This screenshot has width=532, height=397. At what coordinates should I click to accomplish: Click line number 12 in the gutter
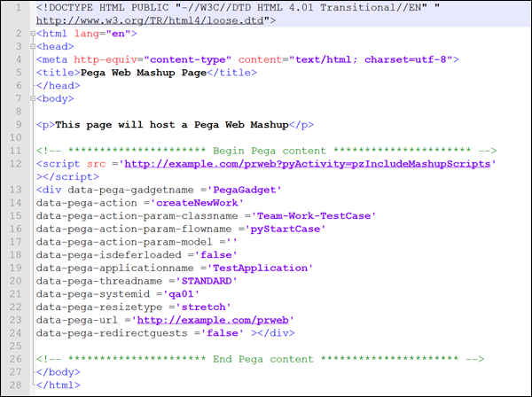point(16,164)
